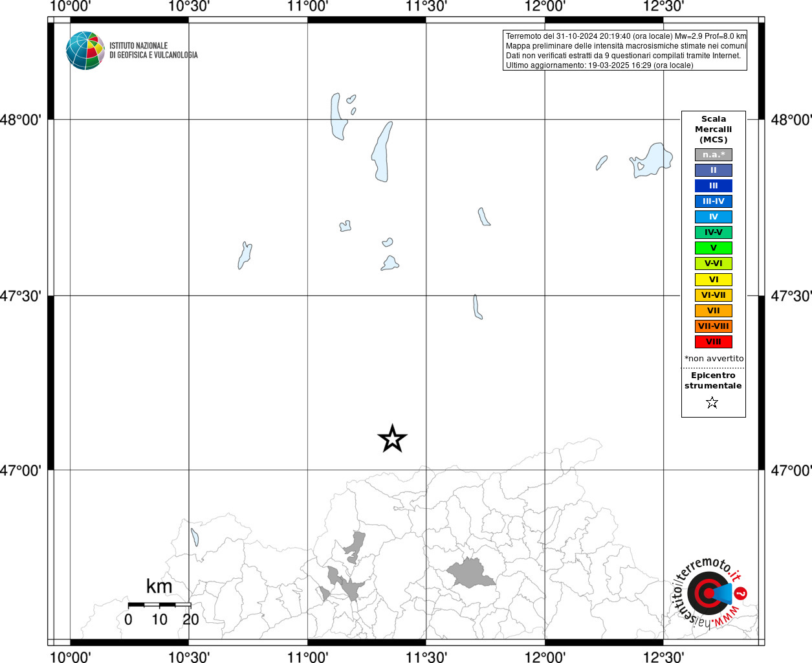Click the right 48°00' latitude label
Image resolution: width=812 pixels, height=663 pixels.
(791, 120)
